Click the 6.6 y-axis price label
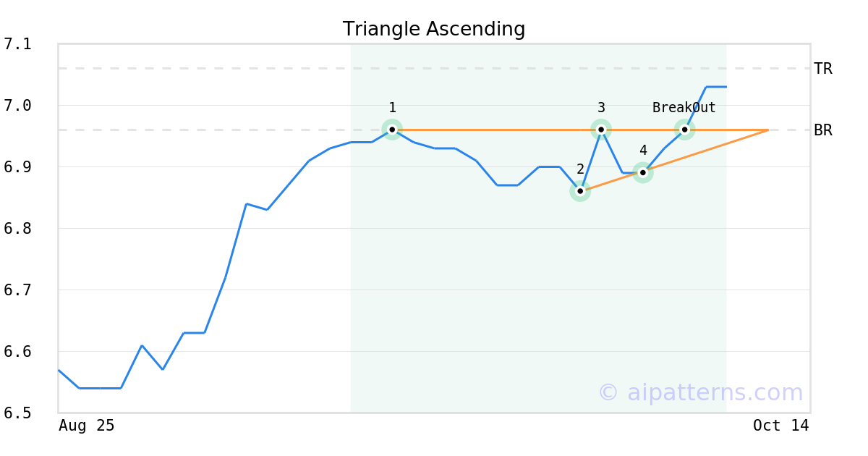This screenshot has width=868, height=456. [18, 352]
